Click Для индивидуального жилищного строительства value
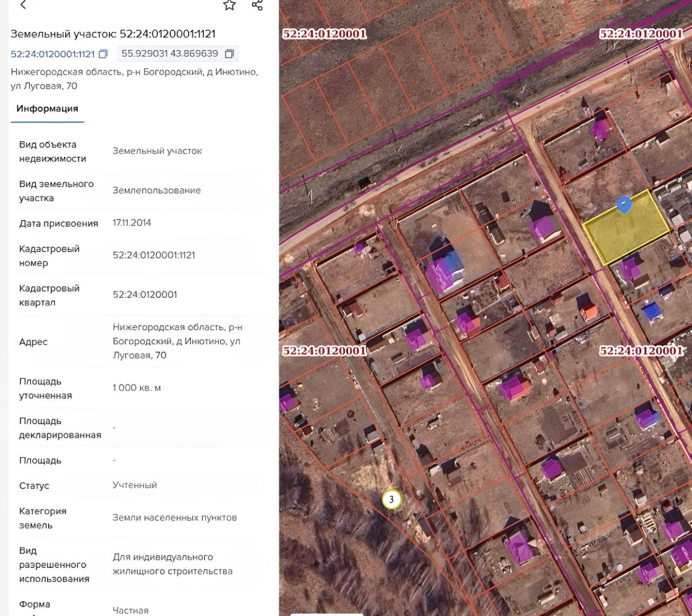Screen dimensions: 692x616 [x=172, y=564]
